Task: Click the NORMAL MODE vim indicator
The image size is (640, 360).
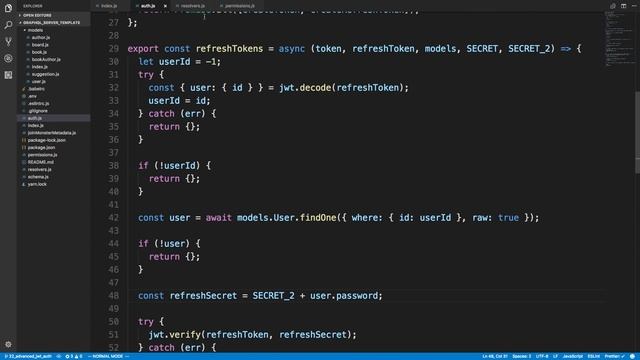Action: [108, 356]
